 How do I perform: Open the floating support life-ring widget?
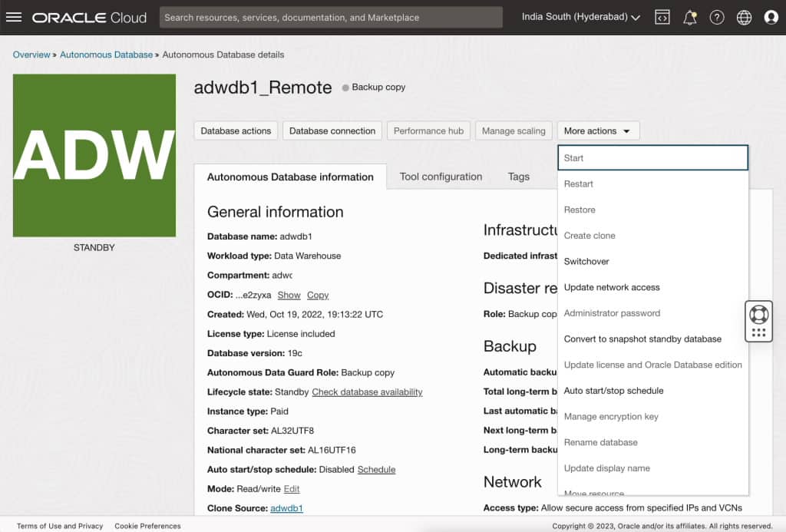point(758,320)
